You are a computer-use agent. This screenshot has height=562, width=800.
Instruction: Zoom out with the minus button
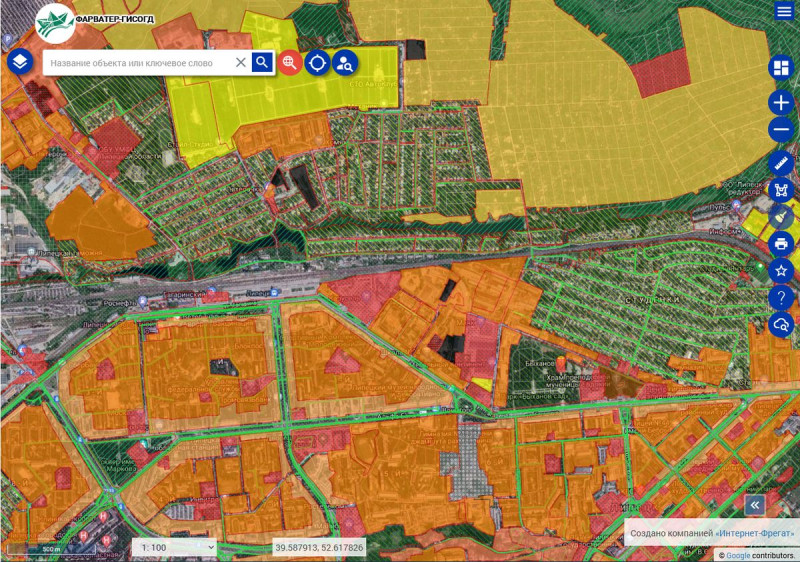pyautogui.click(x=781, y=130)
